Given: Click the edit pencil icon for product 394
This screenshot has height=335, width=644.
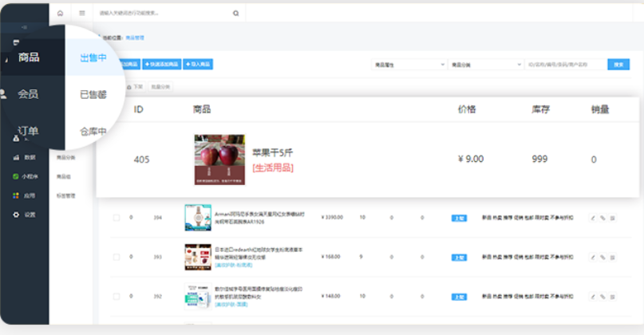Looking at the screenshot, I should click(592, 218).
